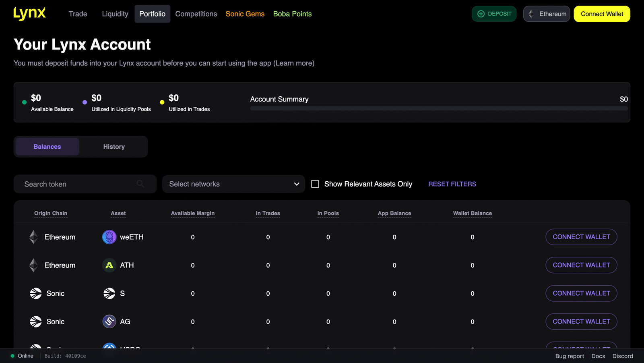Viewport: 644px width, 363px height.
Task: Click the search magnifier icon
Action: click(140, 184)
